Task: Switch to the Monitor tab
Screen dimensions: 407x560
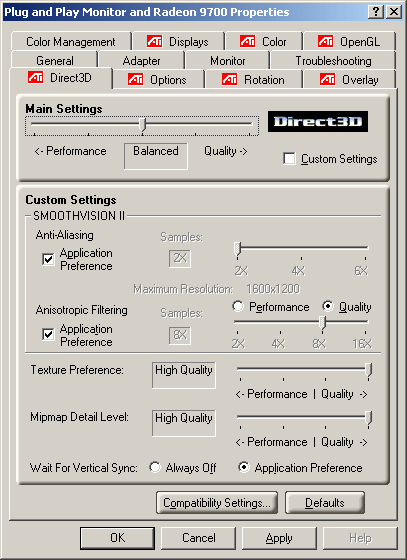Action: [227, 60]
